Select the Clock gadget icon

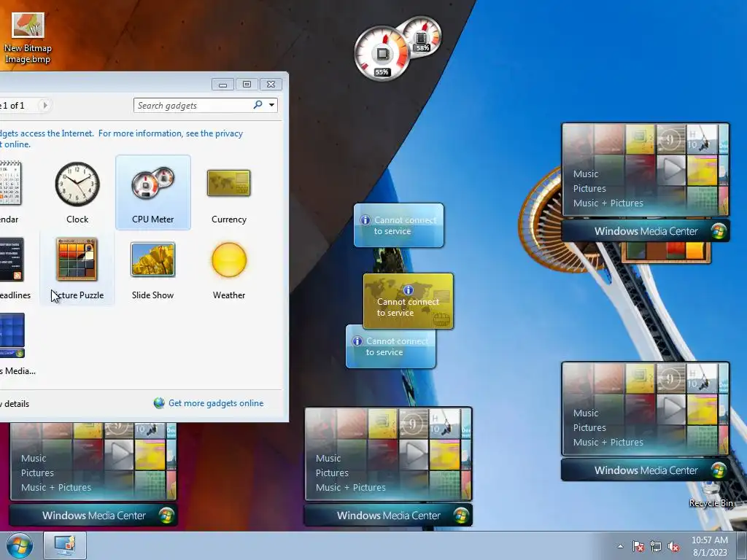tap(77, 184)
